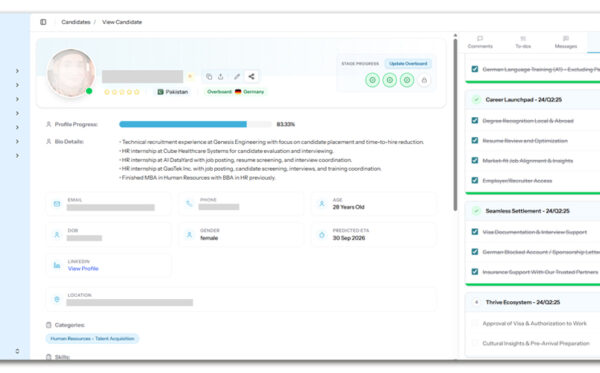Open the LinkedIn View Profile link
This screenshot has height=373, width=600.
click(83, 269)
